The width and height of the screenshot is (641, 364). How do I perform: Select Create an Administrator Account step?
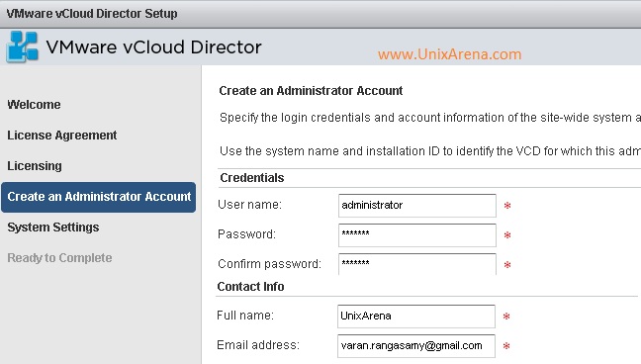click(99, 197)
